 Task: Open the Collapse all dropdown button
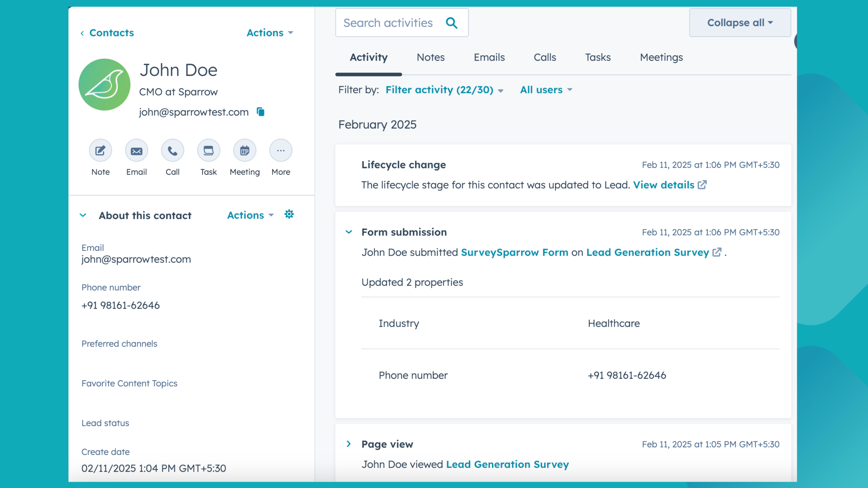coord(740,23)
